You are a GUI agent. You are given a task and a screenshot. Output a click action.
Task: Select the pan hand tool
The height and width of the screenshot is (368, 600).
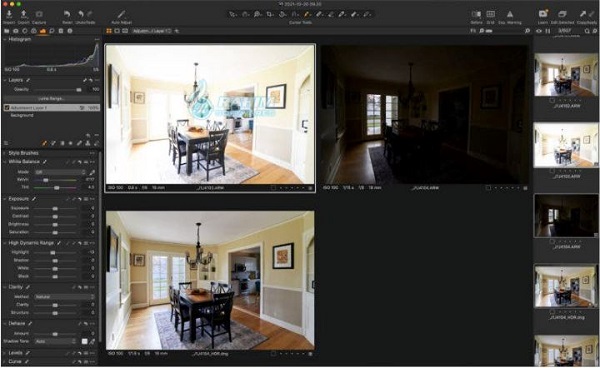pos(245,15)
